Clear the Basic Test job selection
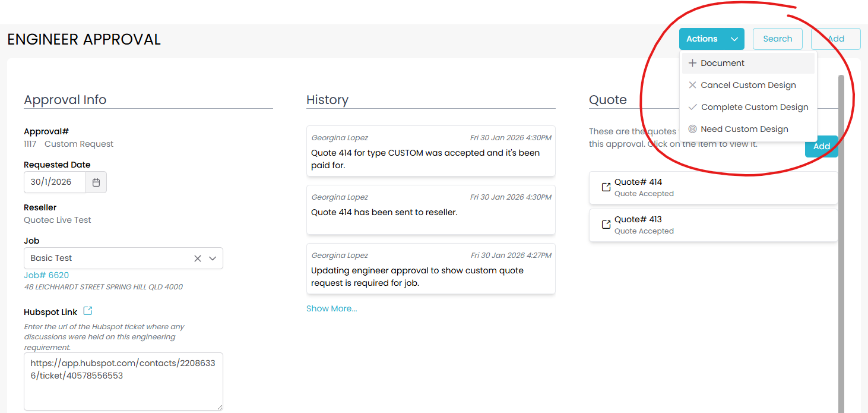The height and width of the screenshot is (413, 868). pyautogui.click(x=198, y=258)
